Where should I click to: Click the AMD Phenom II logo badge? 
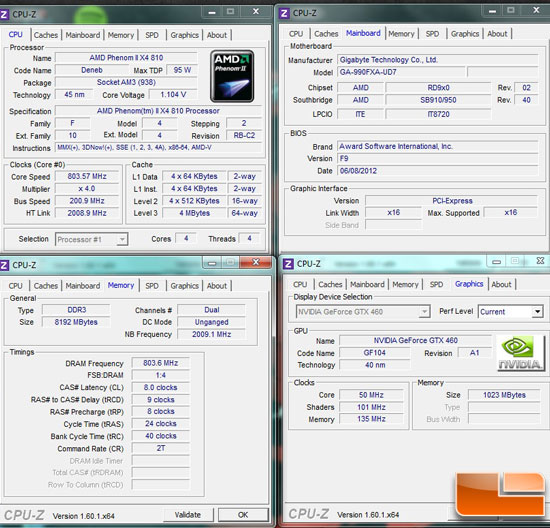pos(232,76)
